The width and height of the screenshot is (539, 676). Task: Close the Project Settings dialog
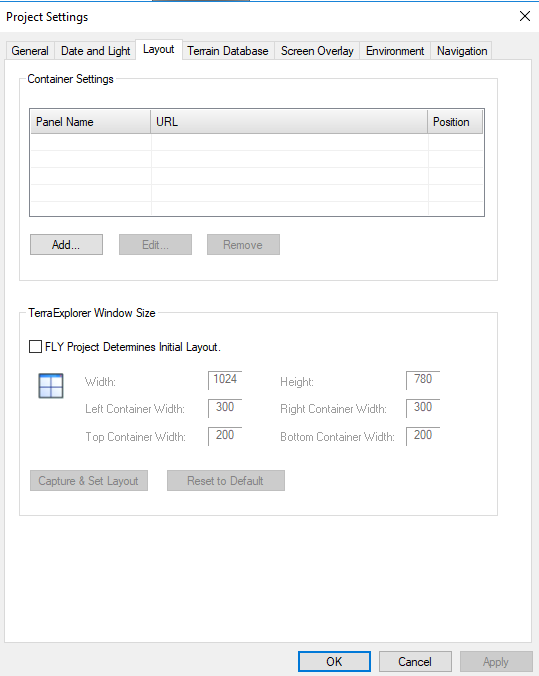[525, 16]
